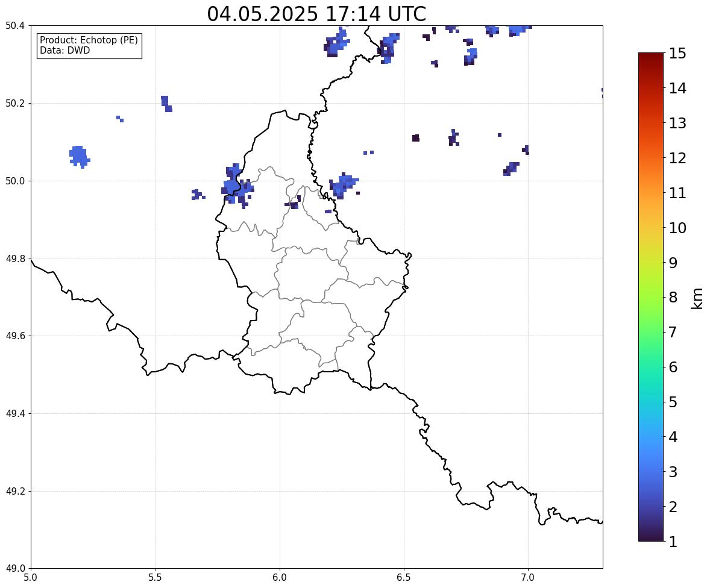Screen dimensions: 710x588
Task: Click the color bar tick label 3
Action: [673, 472]
